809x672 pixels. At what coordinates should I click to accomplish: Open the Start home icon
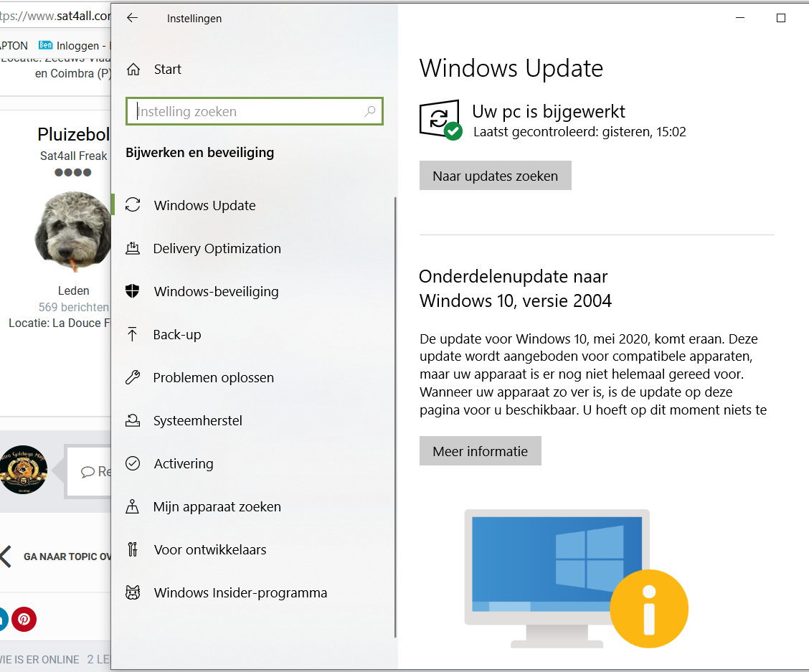coord(133,69)
